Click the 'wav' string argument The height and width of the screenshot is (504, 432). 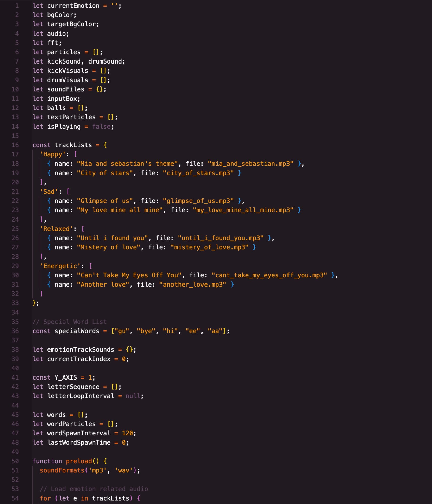[124, 471]
